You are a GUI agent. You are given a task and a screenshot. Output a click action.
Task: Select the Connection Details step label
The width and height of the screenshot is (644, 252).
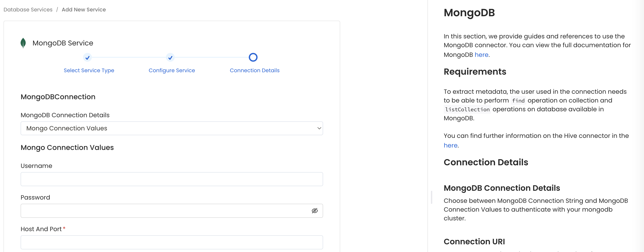pyautogui.click(x=254, y=70)
